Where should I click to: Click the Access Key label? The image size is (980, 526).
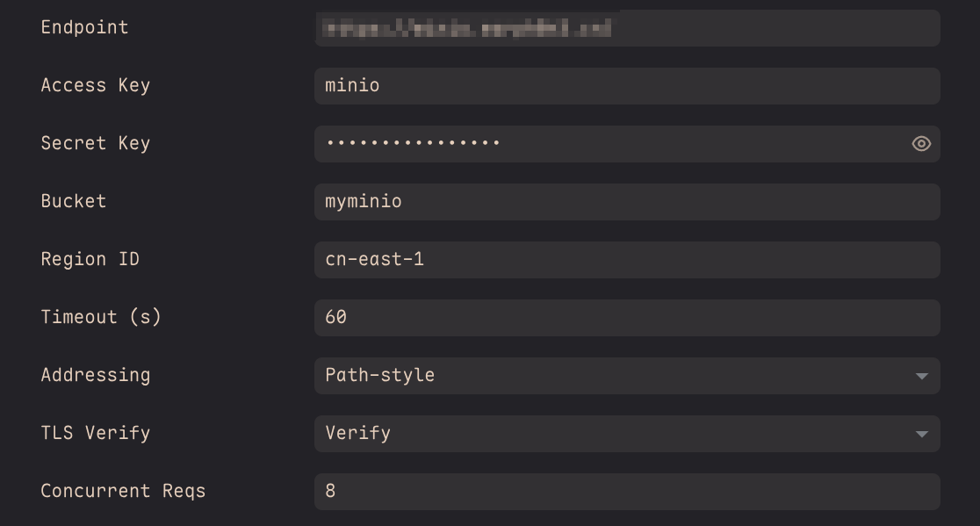95,85
